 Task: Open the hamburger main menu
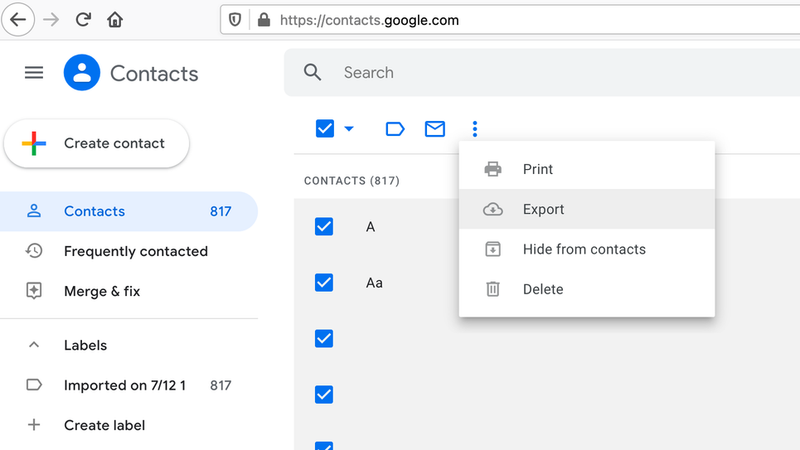pos(34,73)
